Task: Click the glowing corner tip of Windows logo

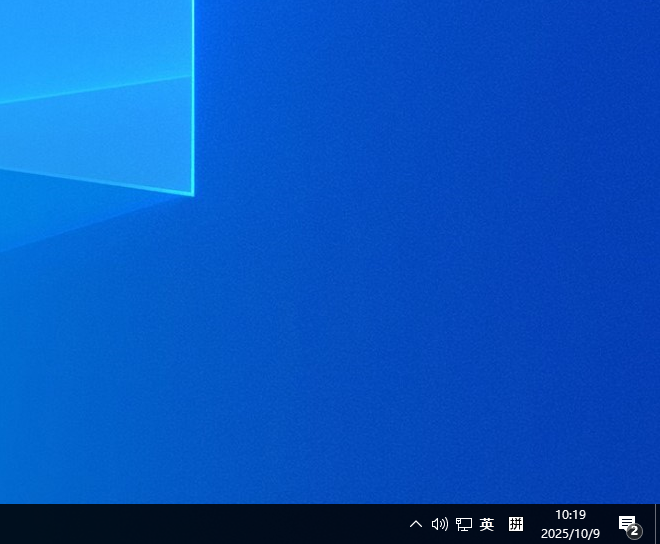Action: coord(191,193)
